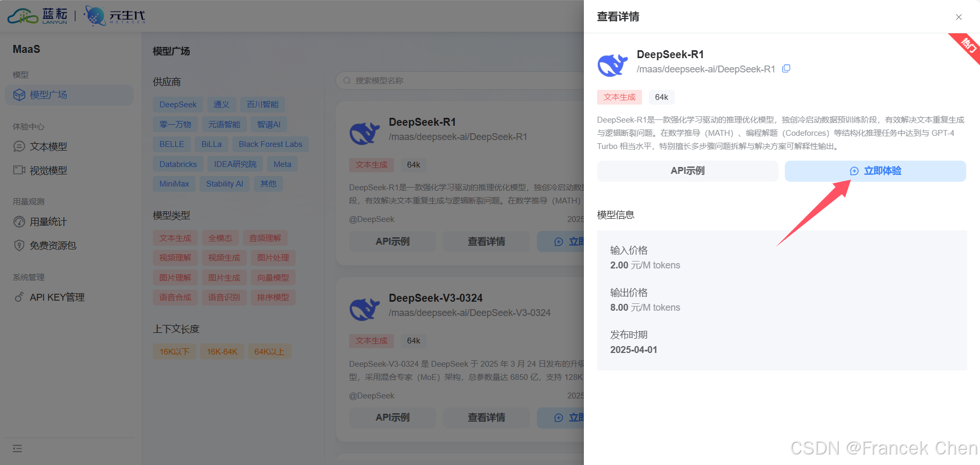This screenshot has width=980, height=465.
Task: Click the 文本生成 tag in detail panel
Action: [x=619, y=97]
